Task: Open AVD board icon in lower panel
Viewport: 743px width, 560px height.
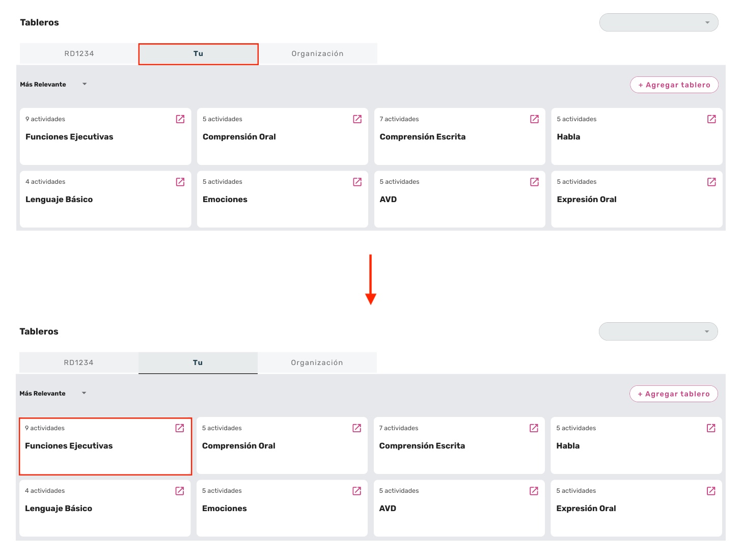Action: click(534, 491)
